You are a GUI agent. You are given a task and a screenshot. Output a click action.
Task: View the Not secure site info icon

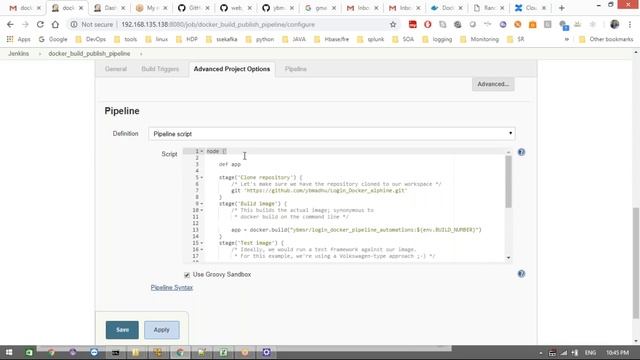(x=74, y=24)
